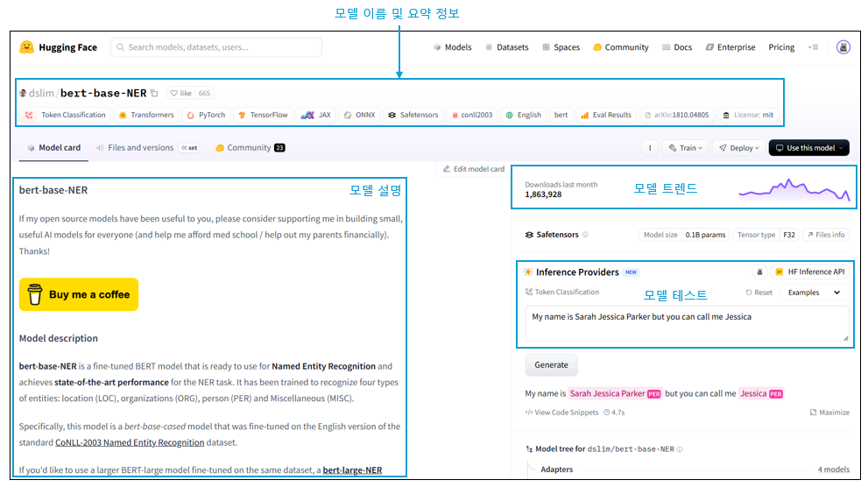Open the navigation overflow menu icon
Screen dimensions: 868x487
[813, 47]
